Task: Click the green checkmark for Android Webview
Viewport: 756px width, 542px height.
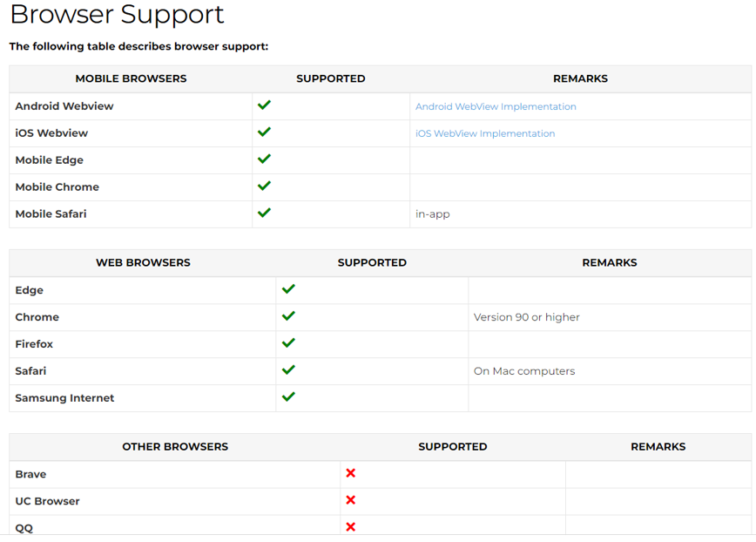Action: click(x=264, y=105)
